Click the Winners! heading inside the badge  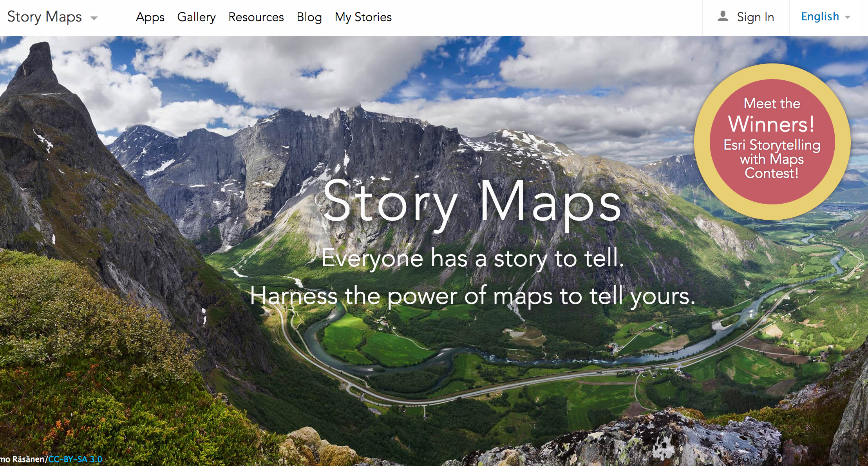772,125
